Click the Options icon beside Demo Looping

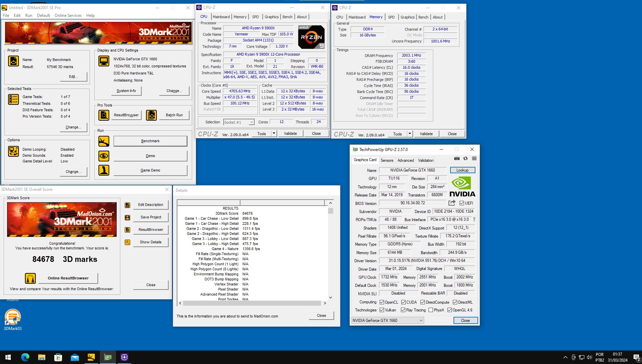[13, 151]
